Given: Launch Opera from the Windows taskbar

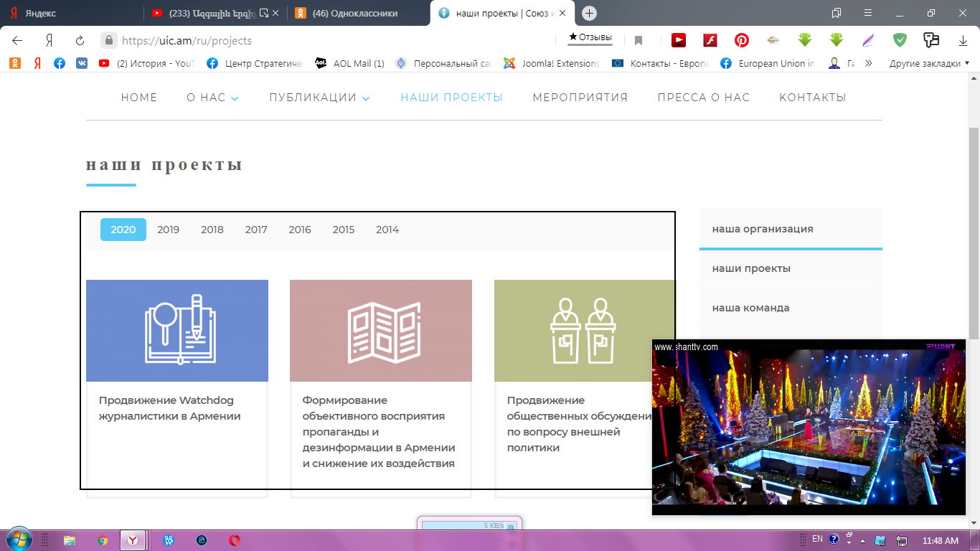Looking at the screenshot, I should click(x=235, y=540).
